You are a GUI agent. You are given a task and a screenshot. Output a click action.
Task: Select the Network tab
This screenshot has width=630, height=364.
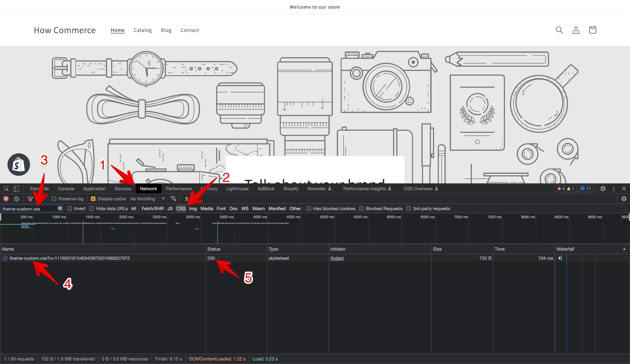tap(149, 189)
